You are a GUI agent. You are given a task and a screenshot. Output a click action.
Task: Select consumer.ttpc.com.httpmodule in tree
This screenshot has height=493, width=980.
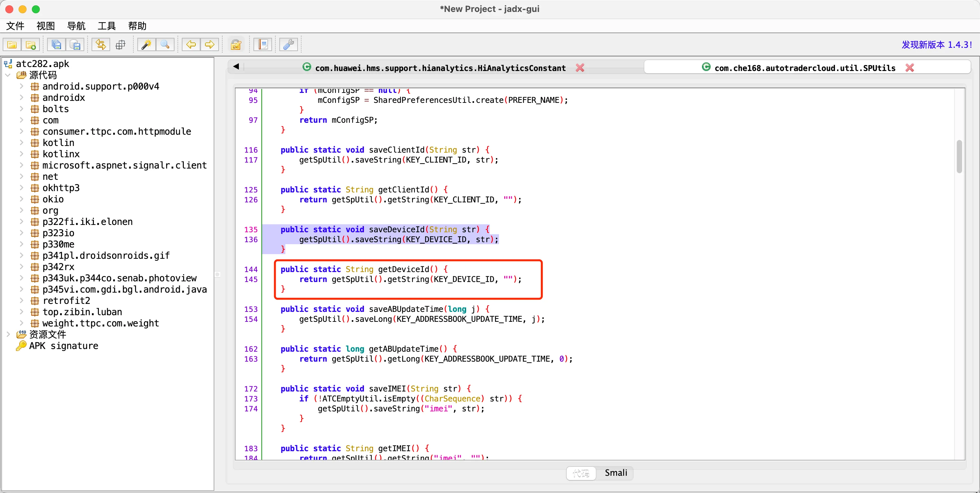(117, 132)
